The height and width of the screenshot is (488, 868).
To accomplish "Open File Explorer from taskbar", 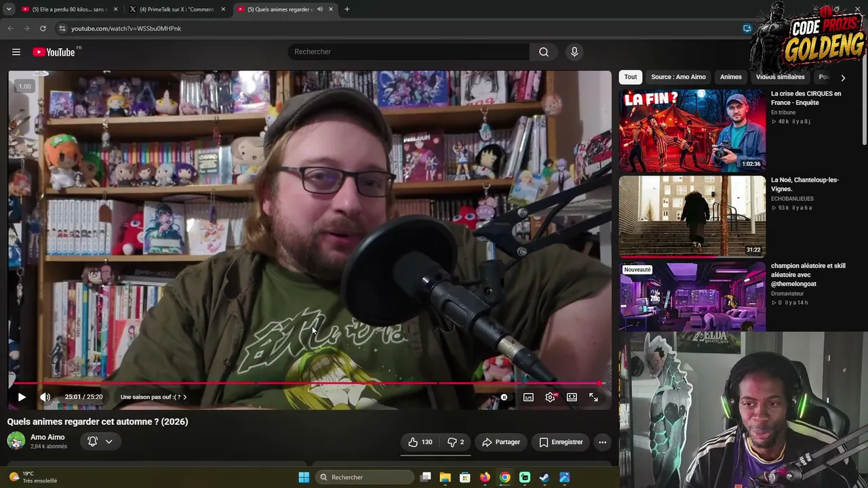I will pos(445,477).
